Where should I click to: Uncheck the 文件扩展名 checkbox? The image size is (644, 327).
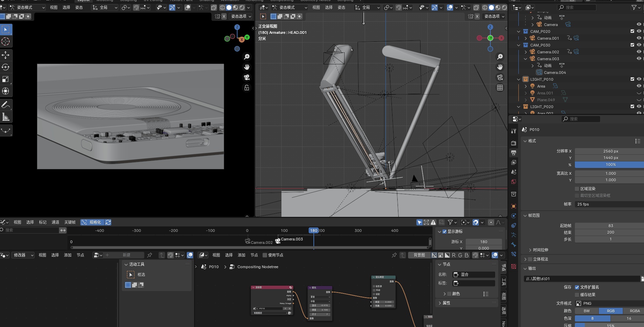point(577,287)
